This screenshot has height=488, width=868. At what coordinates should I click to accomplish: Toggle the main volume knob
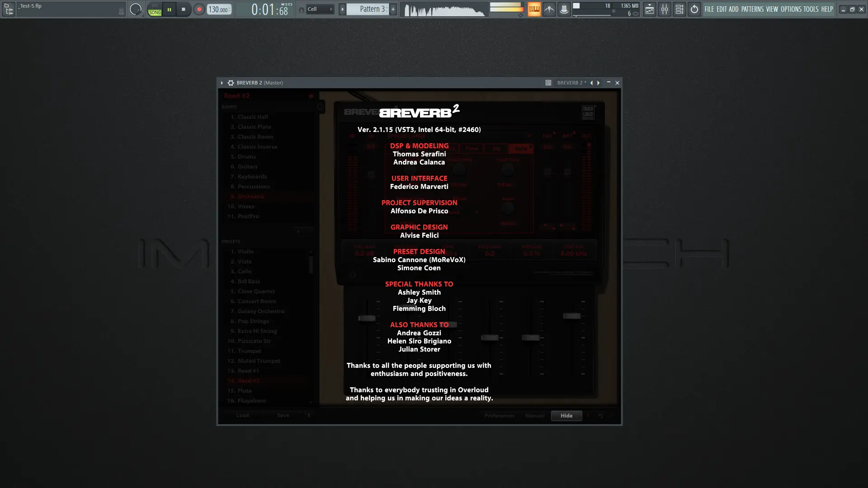click(135, 9)
